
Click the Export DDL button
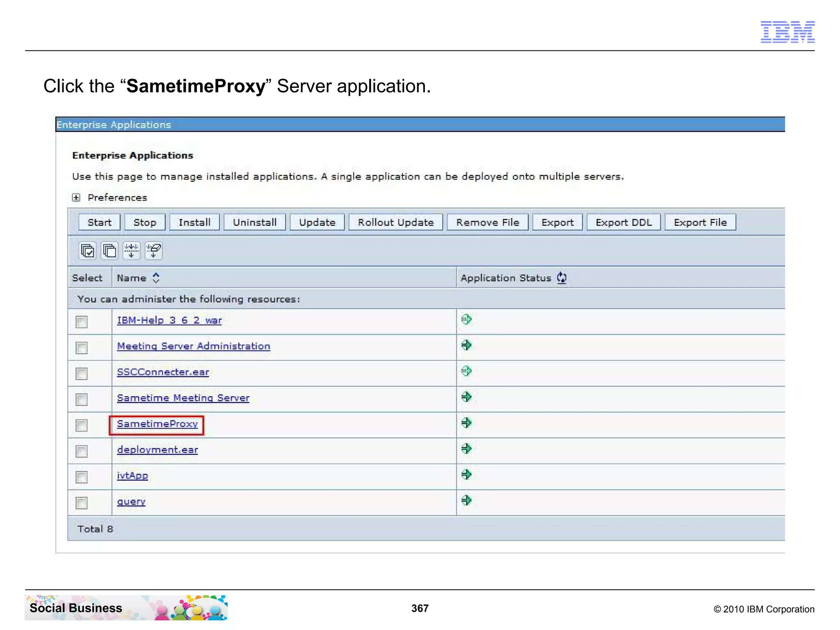(623, 222)
